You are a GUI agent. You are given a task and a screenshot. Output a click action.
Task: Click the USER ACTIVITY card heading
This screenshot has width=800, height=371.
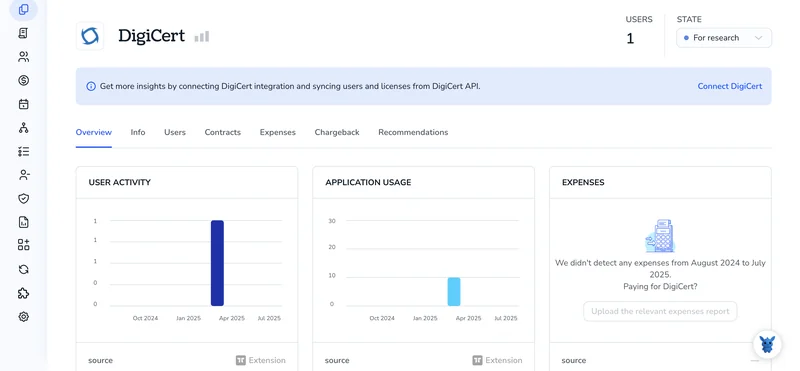119,182
